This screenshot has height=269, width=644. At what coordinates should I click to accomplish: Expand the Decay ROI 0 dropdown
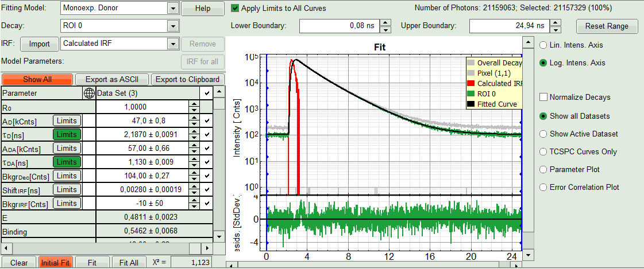click(x=172, y=26)
